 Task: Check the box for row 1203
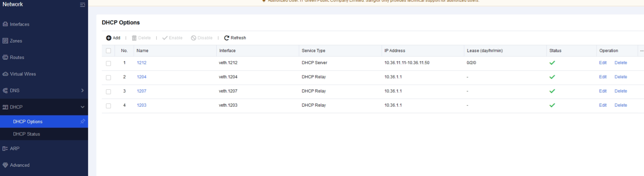tap(108, 106)
